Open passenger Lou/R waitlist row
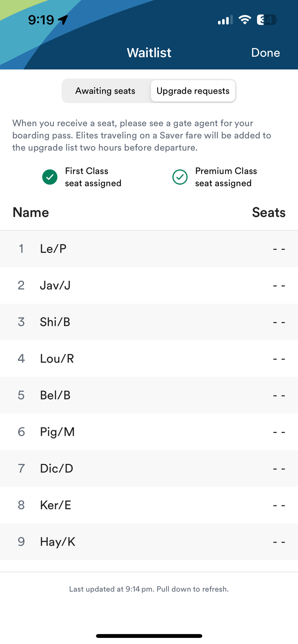298x644 pixels. 149,359
